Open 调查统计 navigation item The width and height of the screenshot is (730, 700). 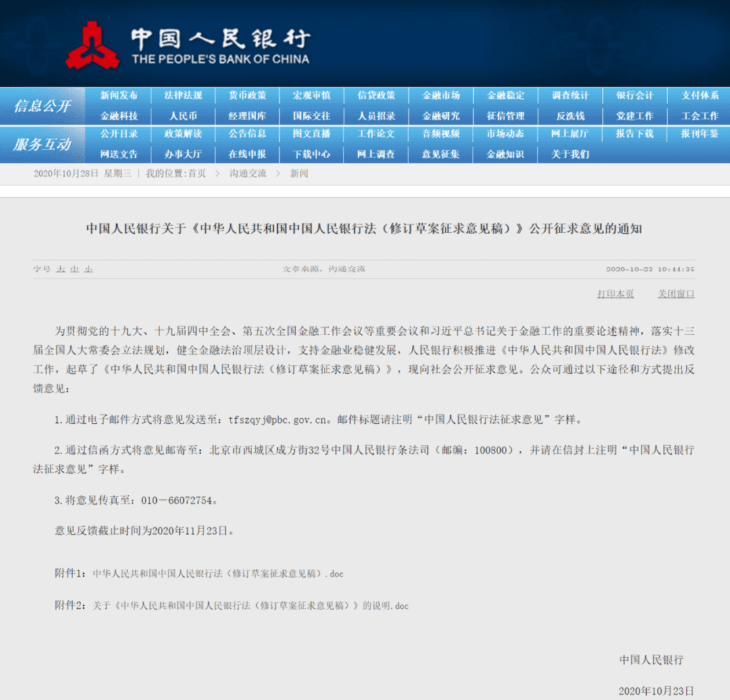coord(570,95)
